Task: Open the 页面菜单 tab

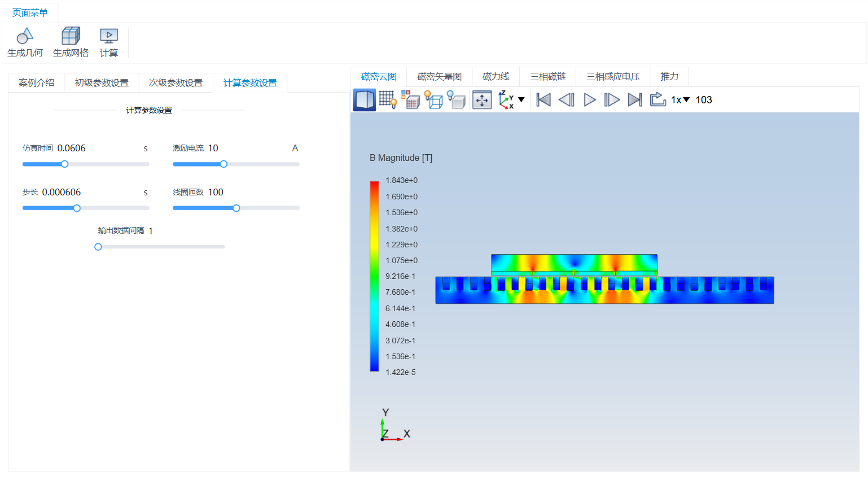Action: point(30,12)
